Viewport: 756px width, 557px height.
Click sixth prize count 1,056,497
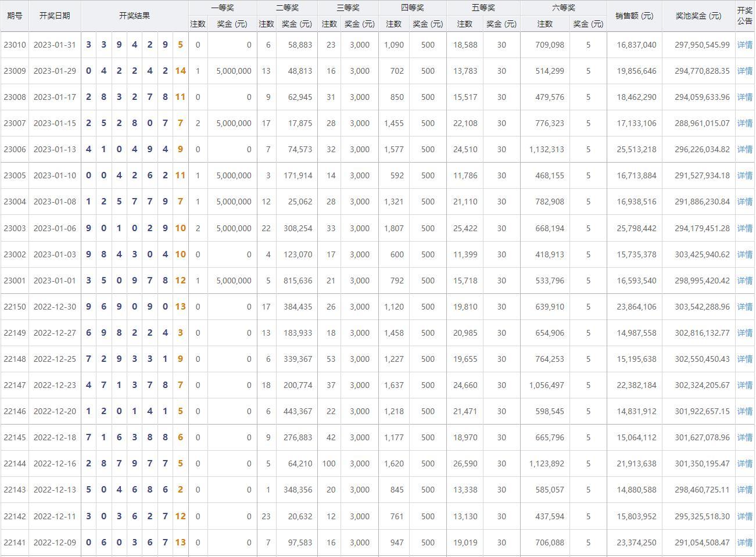tap(547, 385)
